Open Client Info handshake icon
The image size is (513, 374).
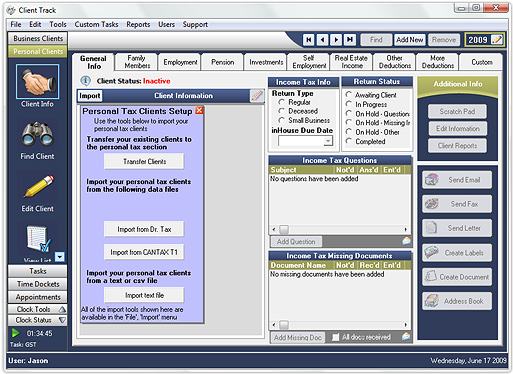pyautogui.click(x=37, y=82)
